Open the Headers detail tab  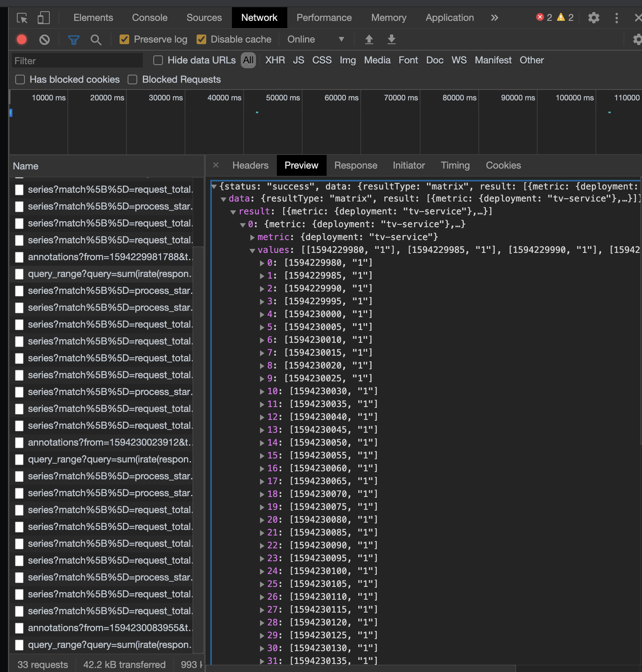pyautogui.click(x=250, y=165)
